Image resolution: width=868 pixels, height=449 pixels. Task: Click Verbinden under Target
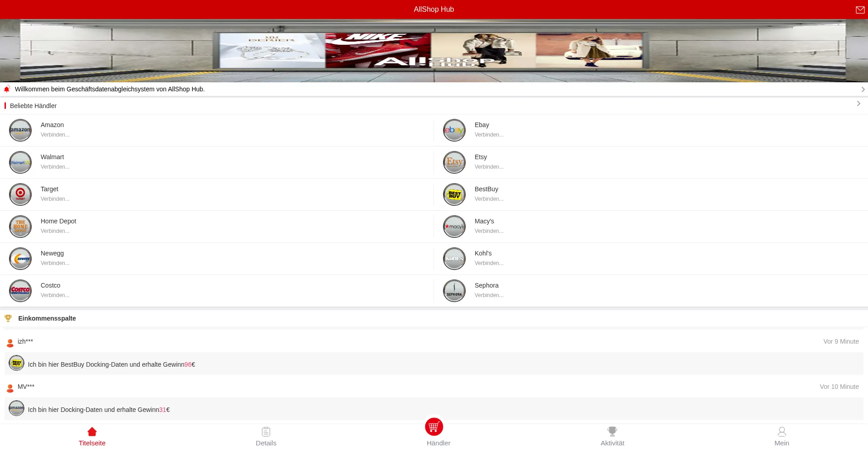(x=55, y=199)
